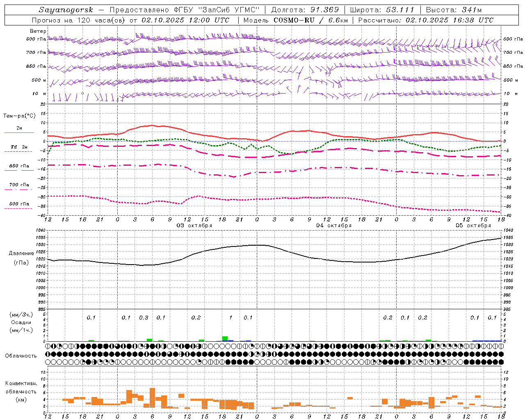Click the Облачность cloud cover label
525x420 pixels.
tap(21, 356)
